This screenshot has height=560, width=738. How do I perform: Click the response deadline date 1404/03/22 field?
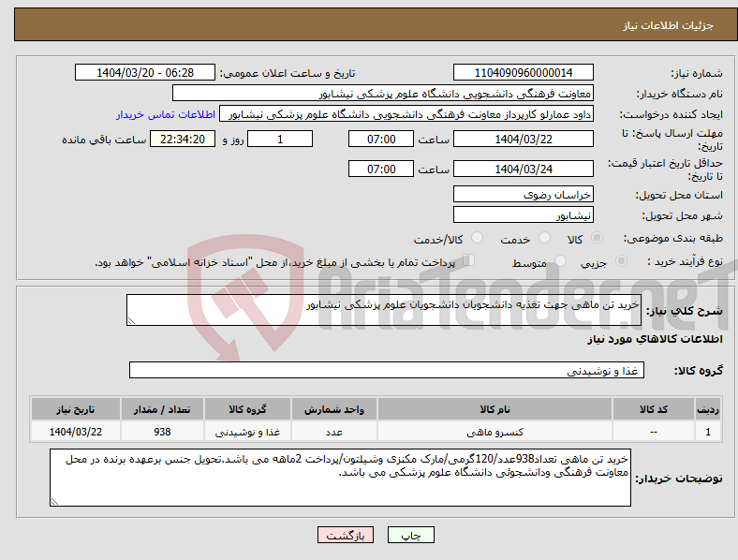(x=524, y=139)
